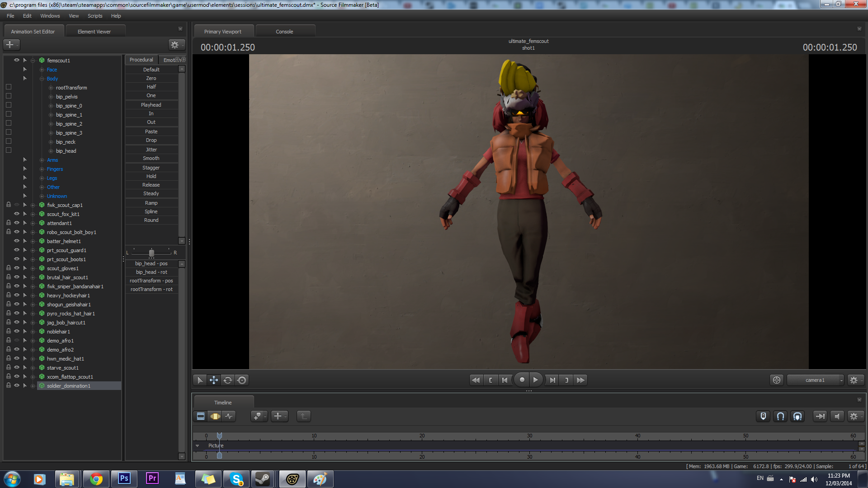The height and width of the screenshot is (488, 868).
Task: Select the screen-space manipulator circle tool
Action: click(x=242, y=380)
